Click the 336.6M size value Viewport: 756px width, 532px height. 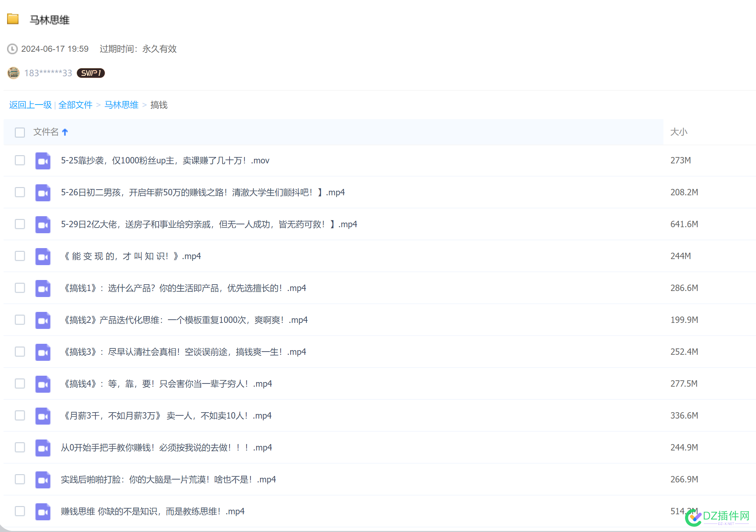(684, 415)
